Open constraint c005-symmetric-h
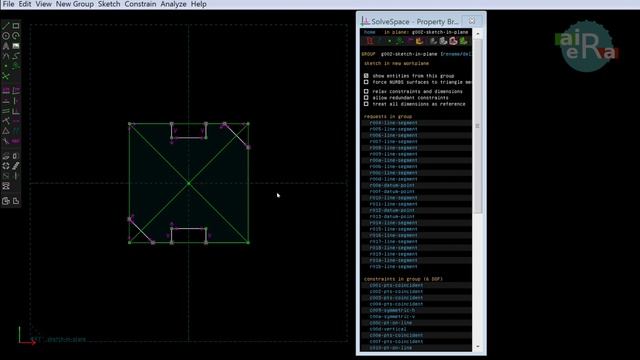The width and height of the screenshot is (640, 360). tap(392, 310)
